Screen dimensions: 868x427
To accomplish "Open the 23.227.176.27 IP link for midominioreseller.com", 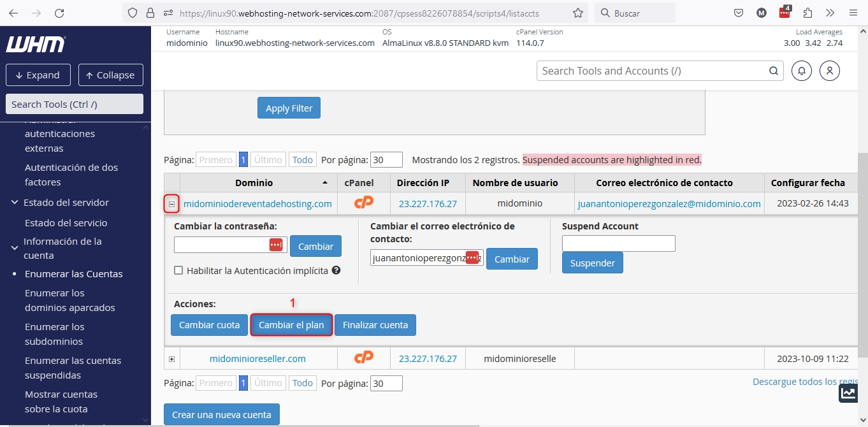I will [428, 359].
